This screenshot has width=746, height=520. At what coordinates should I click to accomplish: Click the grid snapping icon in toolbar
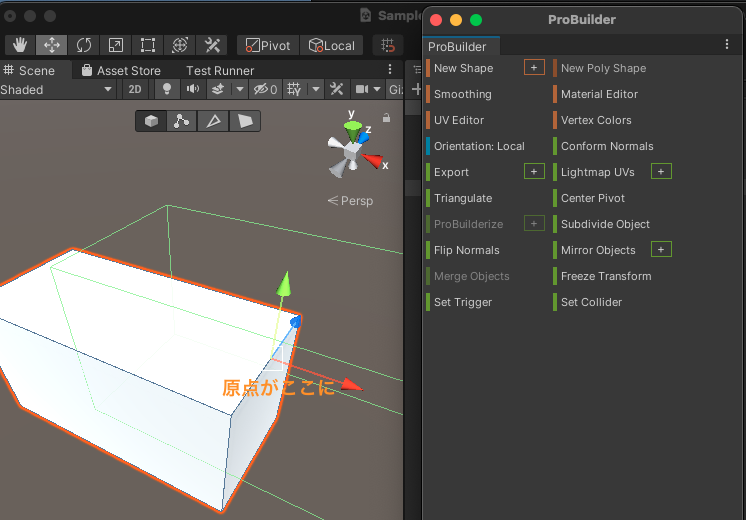pos(388,45)
